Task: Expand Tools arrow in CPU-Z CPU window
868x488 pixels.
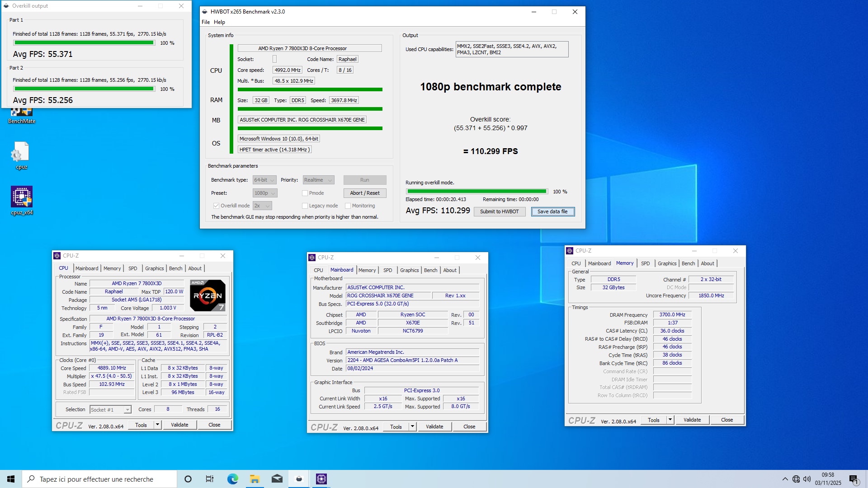Action: 157,425
